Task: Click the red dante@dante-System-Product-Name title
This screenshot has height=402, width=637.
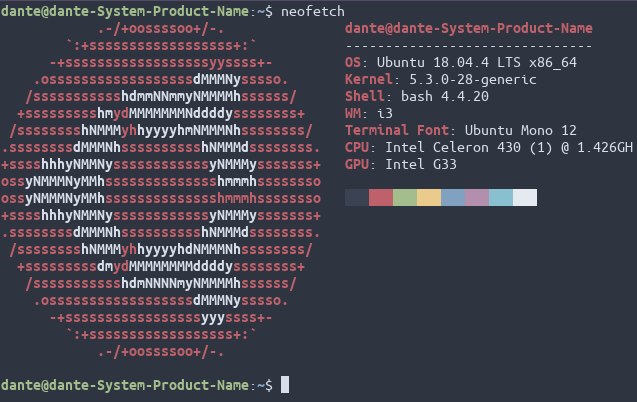Action: [468, 28]
